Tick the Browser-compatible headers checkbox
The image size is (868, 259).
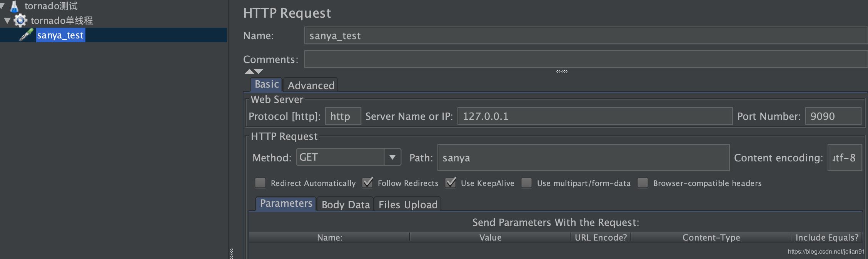643,183
